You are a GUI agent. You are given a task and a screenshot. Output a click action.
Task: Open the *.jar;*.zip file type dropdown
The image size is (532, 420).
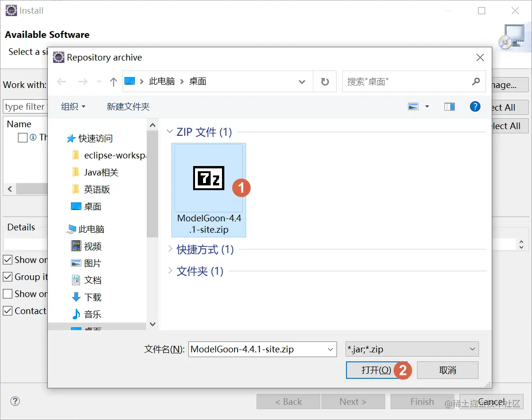(472, 349)
